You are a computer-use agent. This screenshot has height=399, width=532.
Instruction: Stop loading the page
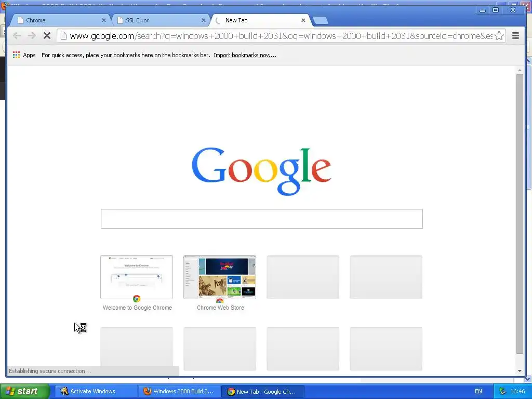click(47, 36)
